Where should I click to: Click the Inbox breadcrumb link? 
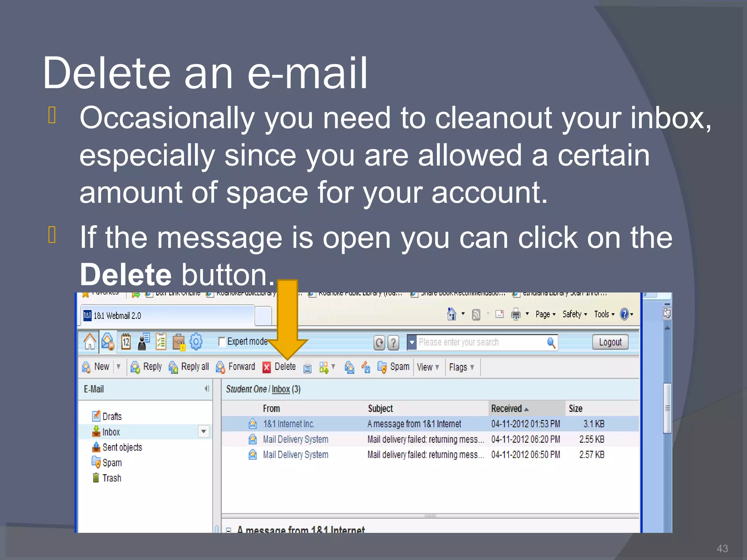coord(280,389)
